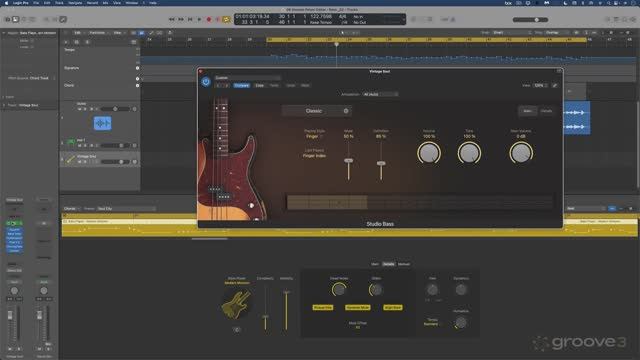Screen dimensions: 640x360
Task: Toggle the yellow Cycle mode button
Action: tap(226, 19)
